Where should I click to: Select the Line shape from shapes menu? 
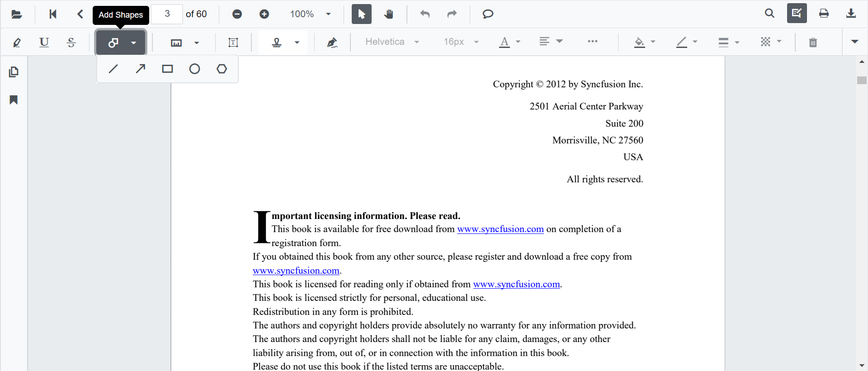[113, 69]
